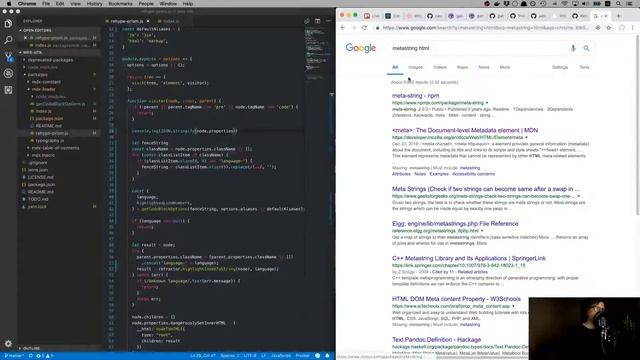The height and width of the screenshot is (360, 640).
Task: Open the Extensions view in VS Code
Action: click(8, 90)
